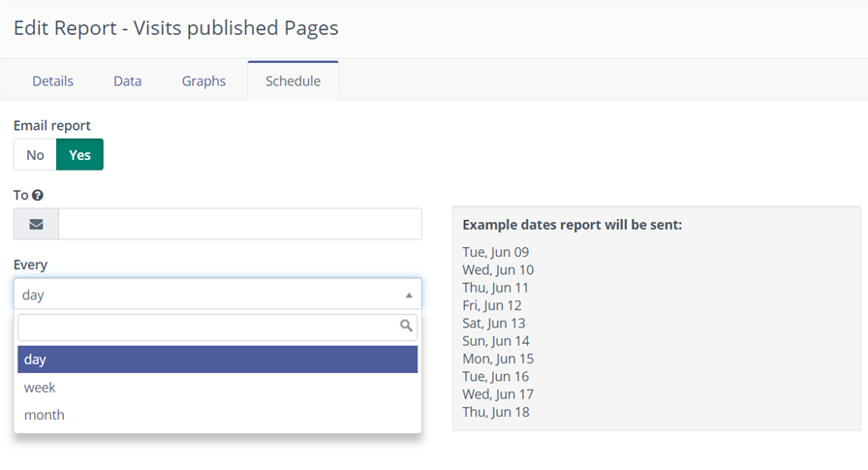Viewport: 868px width, 470px height.
Task: Click the Edit Report page title
Action: pyautogui.click(x=176, y=28)
